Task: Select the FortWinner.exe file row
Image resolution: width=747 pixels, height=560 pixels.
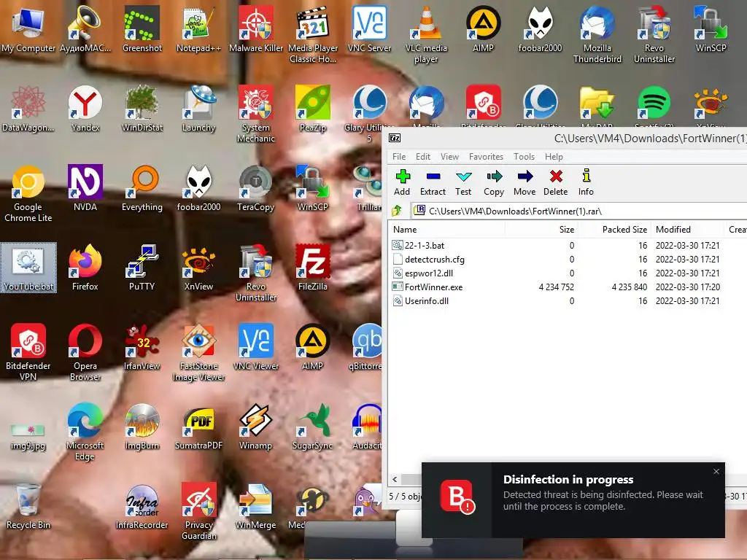Action: tap(568, 287)
